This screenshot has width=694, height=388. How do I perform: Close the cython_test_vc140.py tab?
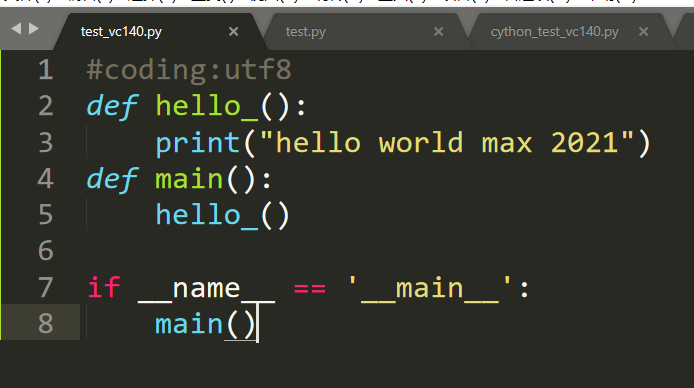point(644,31)
